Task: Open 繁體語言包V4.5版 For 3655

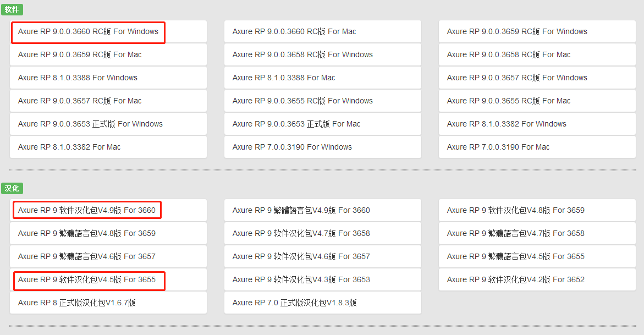Action: (x=537, y=256)
